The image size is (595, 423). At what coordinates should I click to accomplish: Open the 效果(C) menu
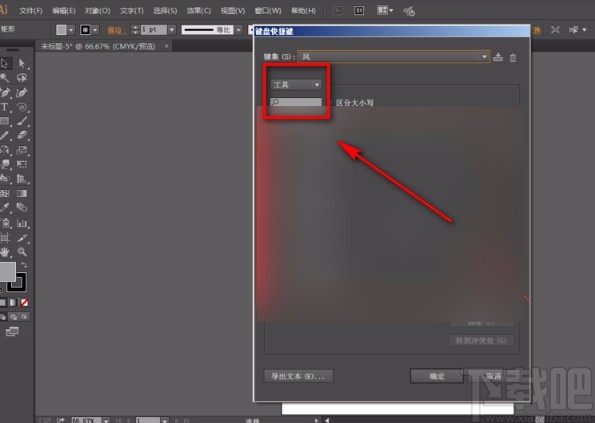(198, 11)
